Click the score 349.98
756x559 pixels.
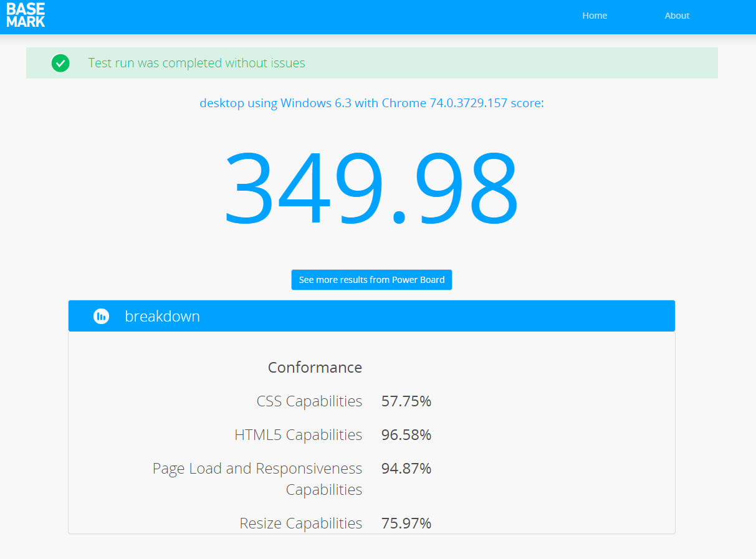click(371, 189)
